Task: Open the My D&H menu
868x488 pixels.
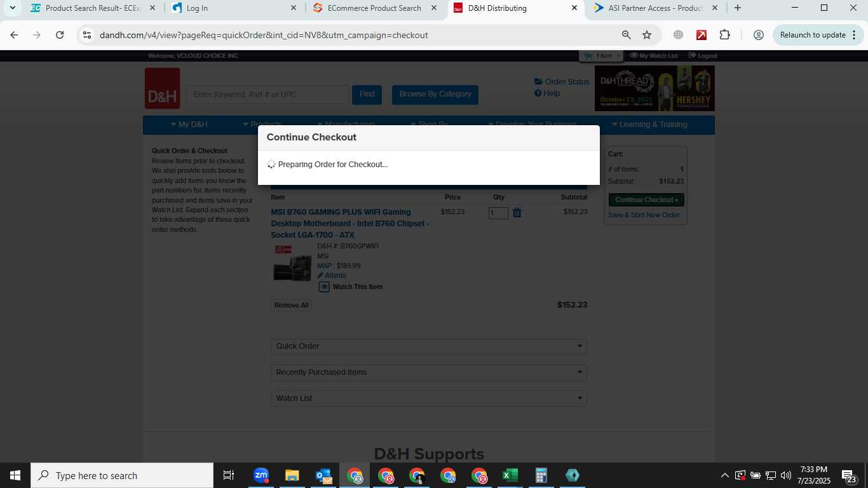Action: (189, 125)
